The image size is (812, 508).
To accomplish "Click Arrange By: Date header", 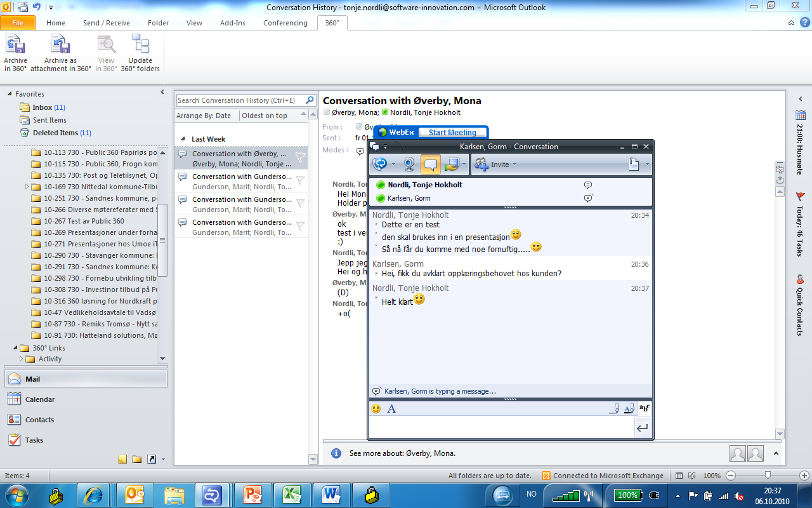I will coord(204,116).
